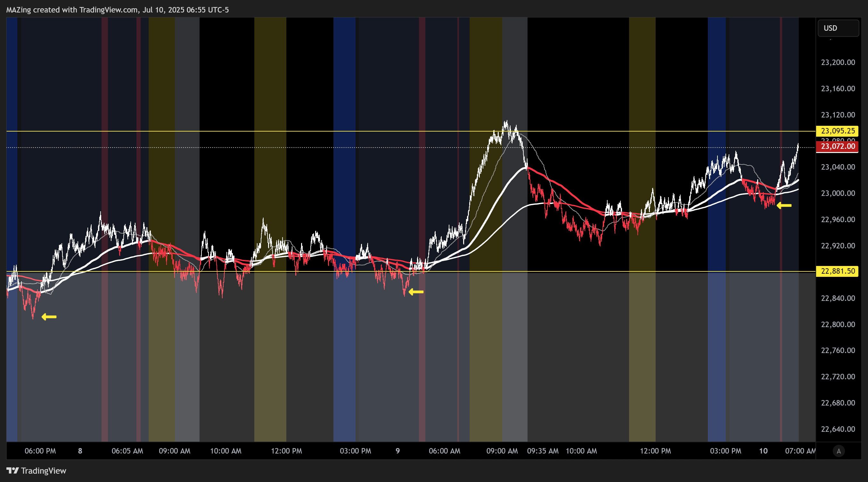Select the 23,072.00 current price label
Viewport: 868px width, 482px height.
click(837, 146)
